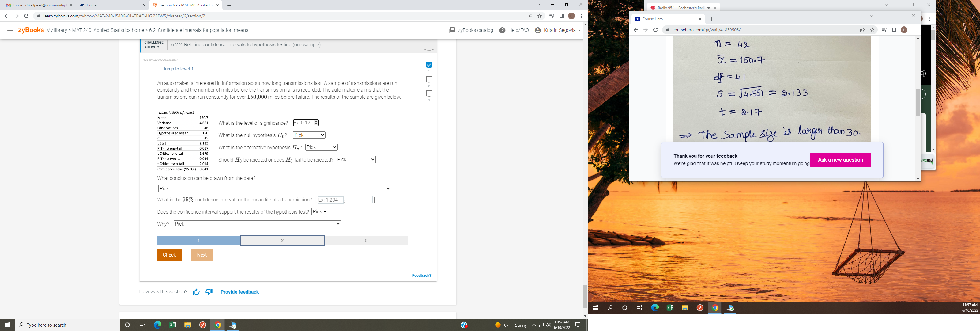Check the level 3 completion checkbox
Viewport: 980px width, 331px height.
[x=429, y=93]
